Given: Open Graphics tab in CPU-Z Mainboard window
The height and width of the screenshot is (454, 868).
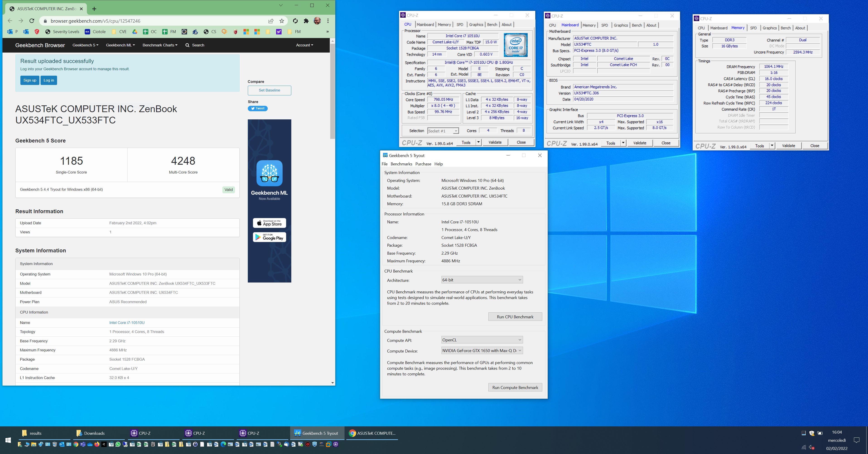Looking at the screenshot, I should click(x=621, y=25).
